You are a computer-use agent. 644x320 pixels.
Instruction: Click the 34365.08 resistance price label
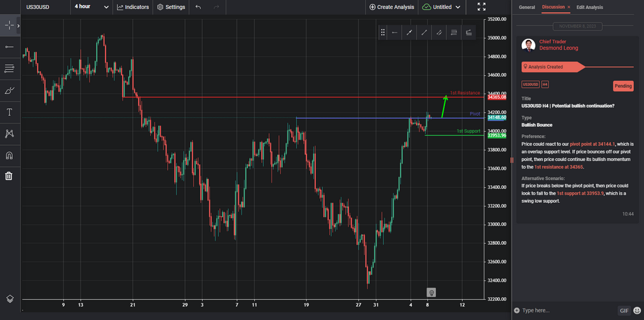click(497, 97)
